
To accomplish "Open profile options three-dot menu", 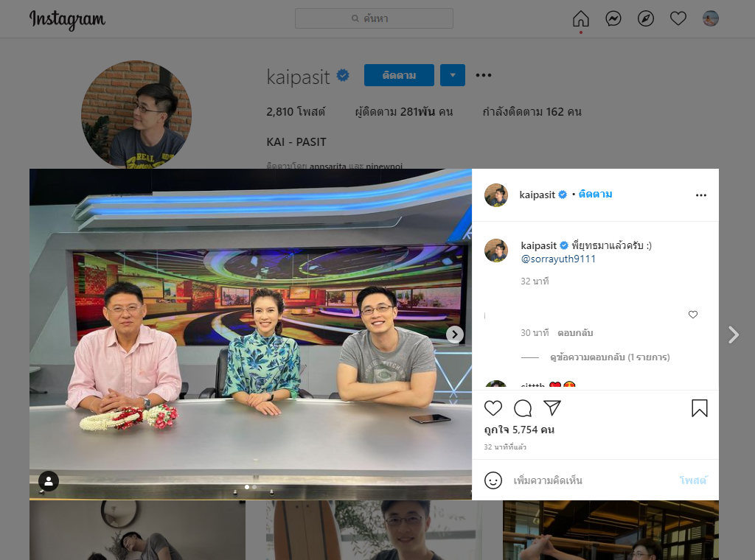I will [x=484, y=75].
